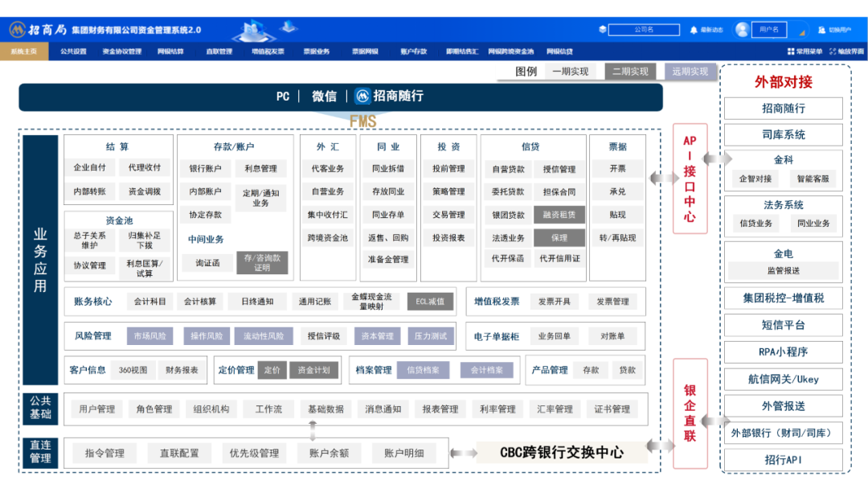The height and width of the screenshot is (489, 868).
Task: Click the 账户明细 box
Action: point(404,453)
